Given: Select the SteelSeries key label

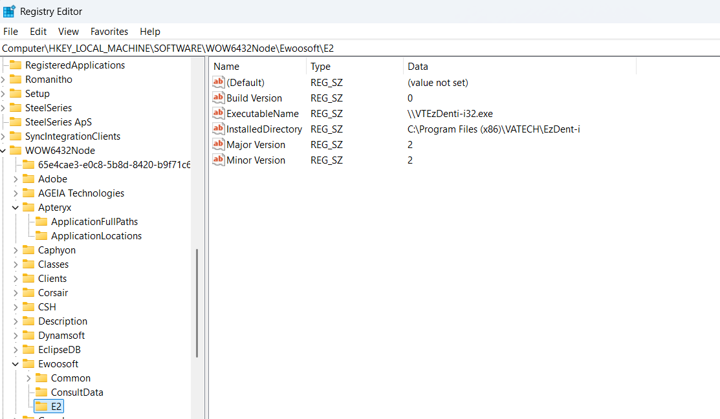Looking at the screenshot, I should [48, 108].
